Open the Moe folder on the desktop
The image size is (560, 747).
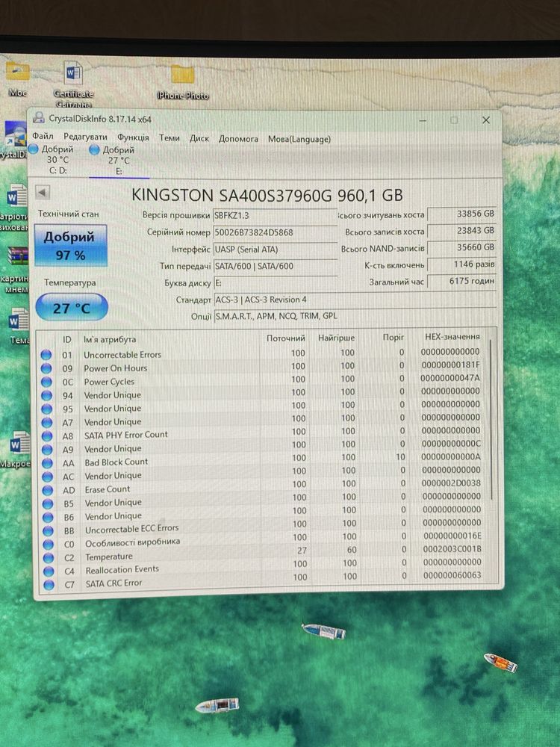pyautogui.click(x=18, y=79)
